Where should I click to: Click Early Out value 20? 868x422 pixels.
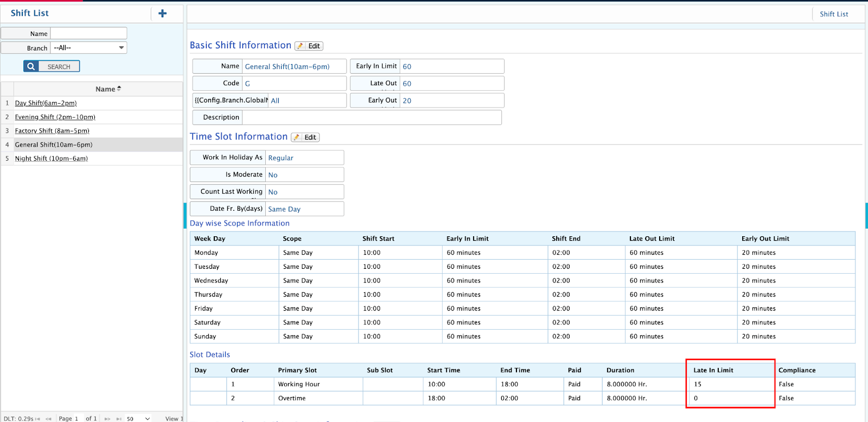[x=407, y=100]
